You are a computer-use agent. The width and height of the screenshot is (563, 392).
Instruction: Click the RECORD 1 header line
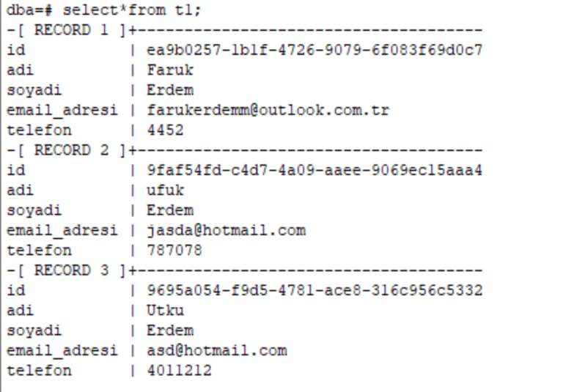click(x=245, y=30)
